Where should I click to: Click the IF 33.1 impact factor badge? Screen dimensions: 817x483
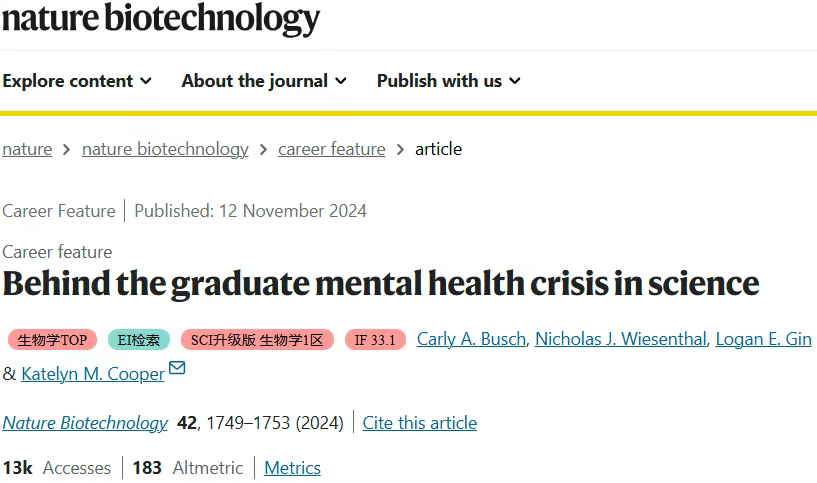(x=375, y=340)
